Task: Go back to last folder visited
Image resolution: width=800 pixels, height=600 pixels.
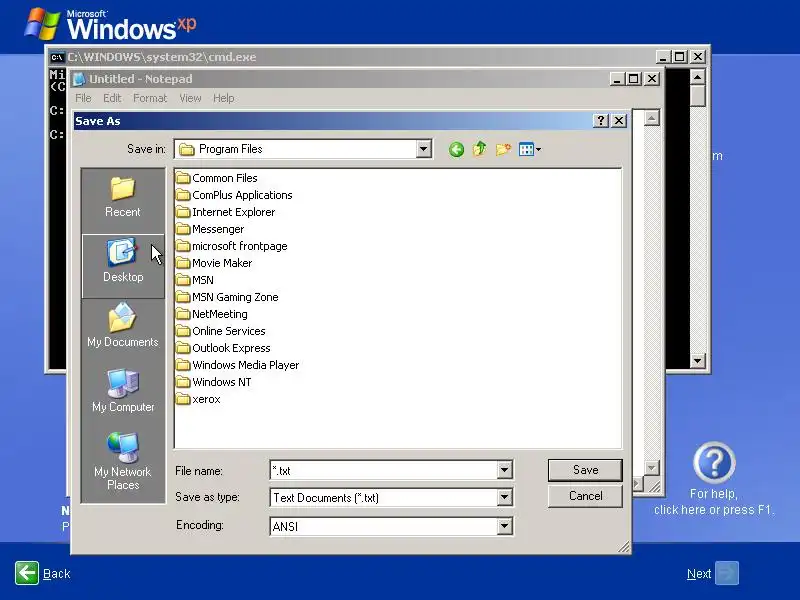Action: tap(456, 149)
